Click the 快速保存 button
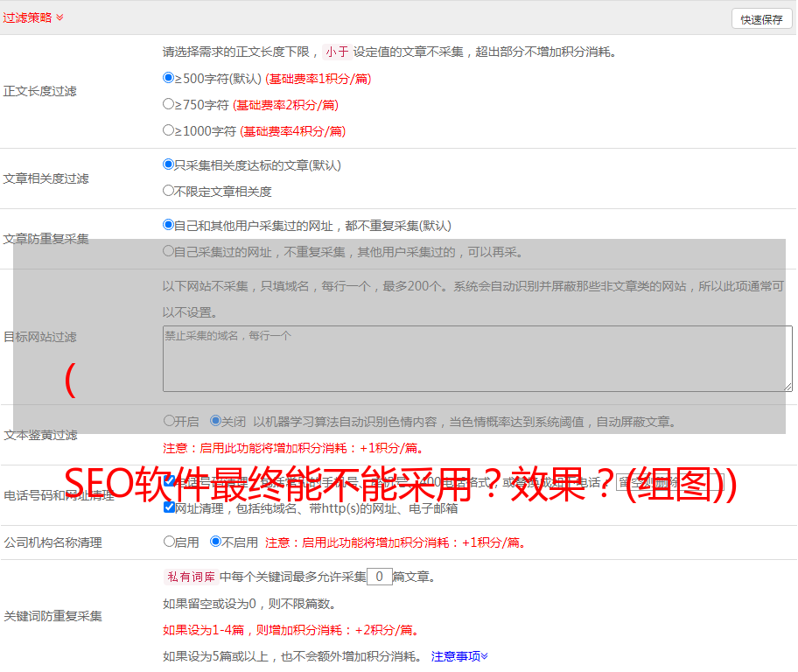Image resolution: width=798 pixels, height=672 pixels. (x=761, y=19)
